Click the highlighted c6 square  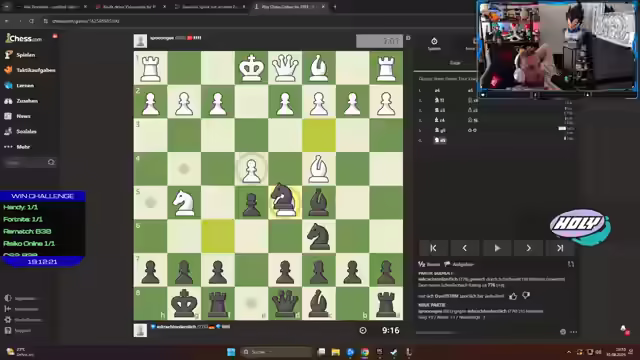coord(218,236)
